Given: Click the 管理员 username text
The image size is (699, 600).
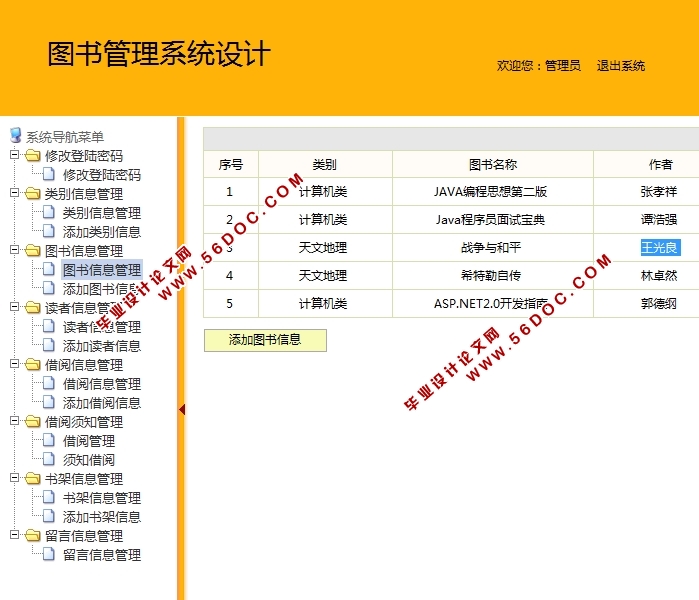Looking at the screenshot, I should click(563, 66).
